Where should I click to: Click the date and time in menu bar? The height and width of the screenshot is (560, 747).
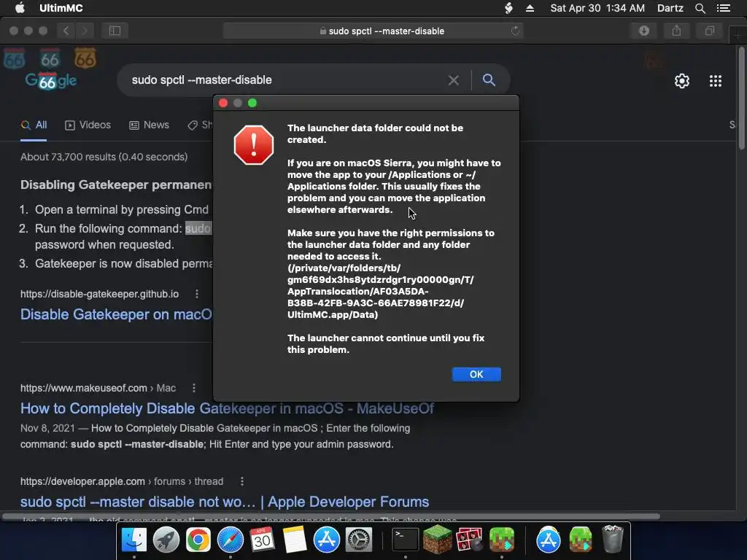[x=597, y=8]
